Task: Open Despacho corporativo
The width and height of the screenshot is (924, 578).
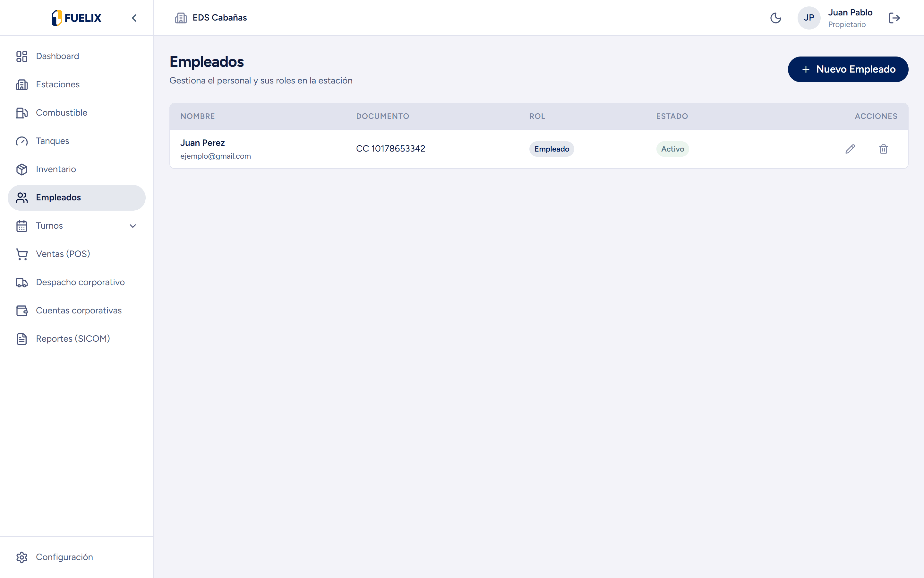Action: [x=77, y=283]
